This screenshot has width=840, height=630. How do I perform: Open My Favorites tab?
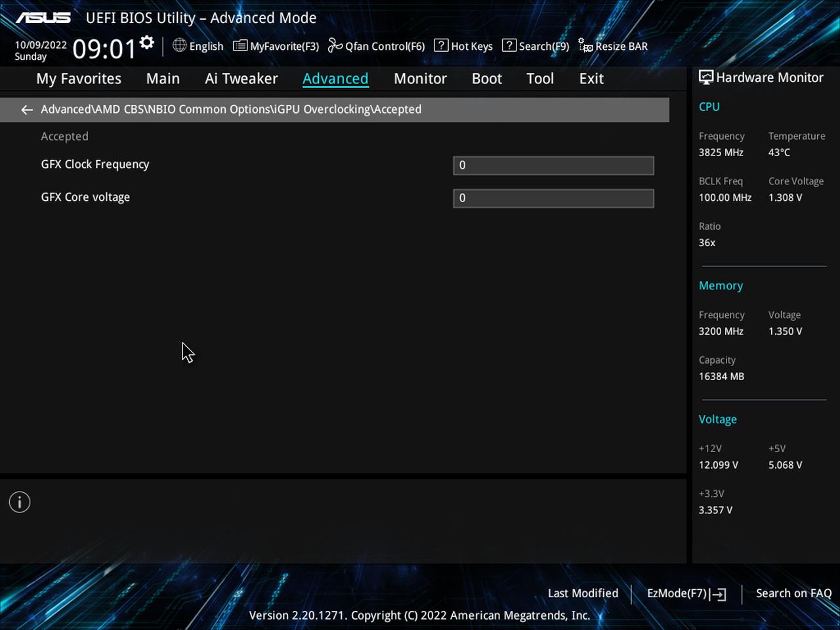[79, 79]
